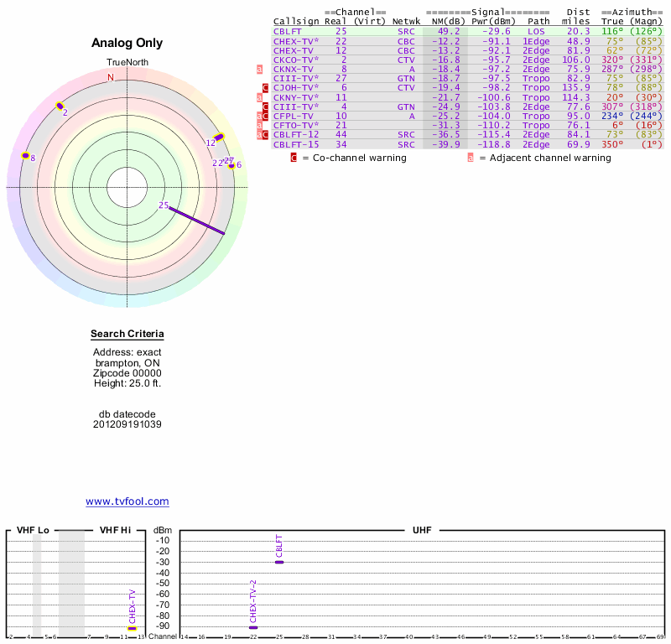Click the co-channel warning icon beside CJOH-TV
Viewport: 671px width, 644px height.
pos(266,87)
